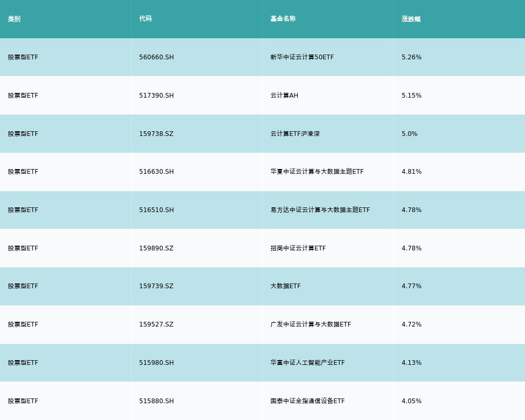The height and width of the screenshot is (420, 525).
Task: Click the 广发中证云计算与大数据ETF name
Action: click(x=311, y=324)
